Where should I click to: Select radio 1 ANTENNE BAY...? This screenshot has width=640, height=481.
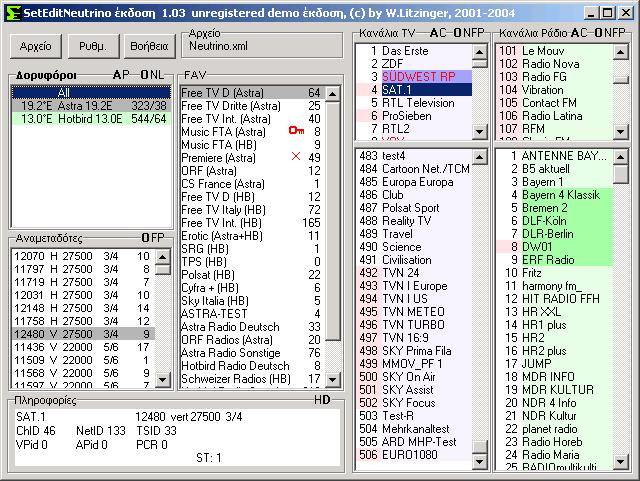click(x=555, y=156)
